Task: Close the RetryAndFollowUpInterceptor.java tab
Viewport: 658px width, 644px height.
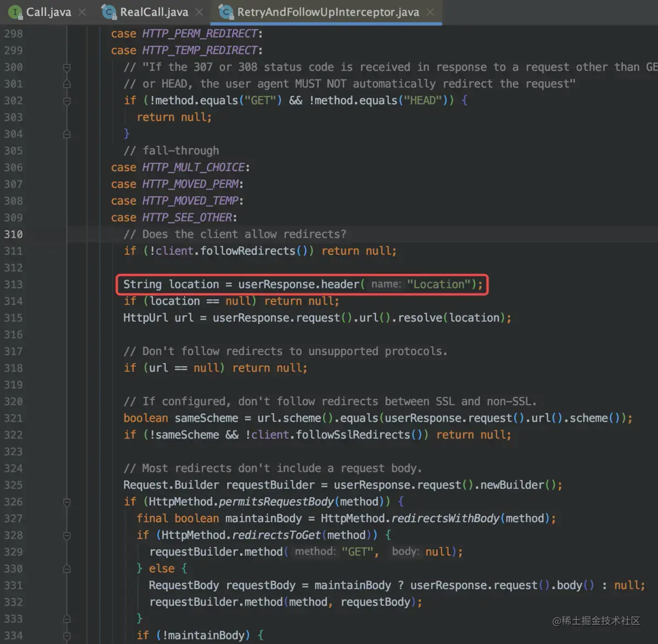Action: [x=430, y=12]
